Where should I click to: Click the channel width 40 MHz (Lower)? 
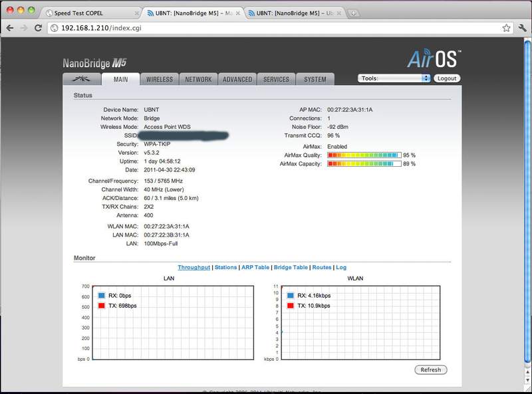click(164, 189)
